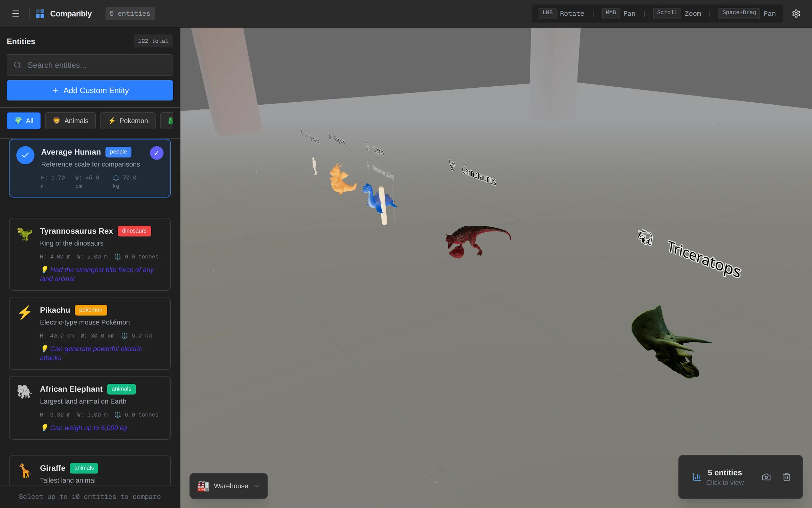Click the 5 entities badge in header
The width and height of the screenshot is (812, 508).
click(130, 14)
